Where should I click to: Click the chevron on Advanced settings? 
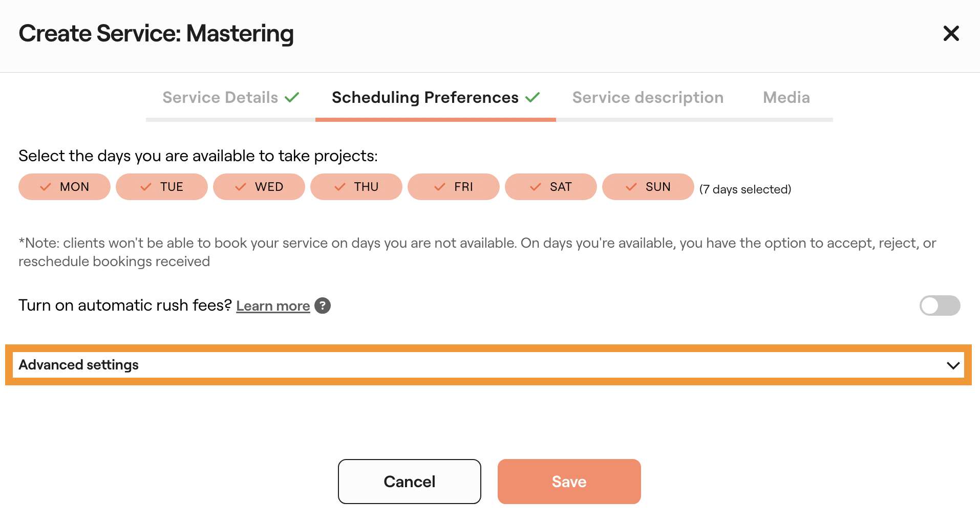pyautogui.click(x=953, y=365)
